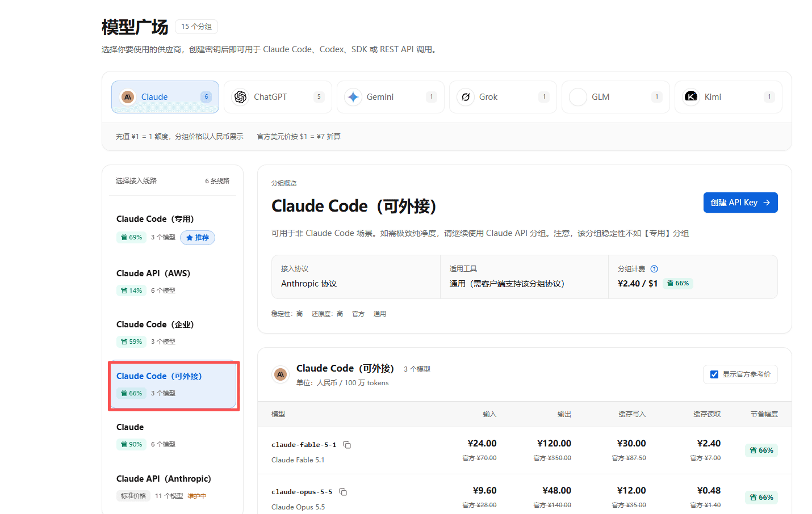This screenshot has width=812, height=514.
Task: Click the 省 69% savings badge
Action: point(131,237)
